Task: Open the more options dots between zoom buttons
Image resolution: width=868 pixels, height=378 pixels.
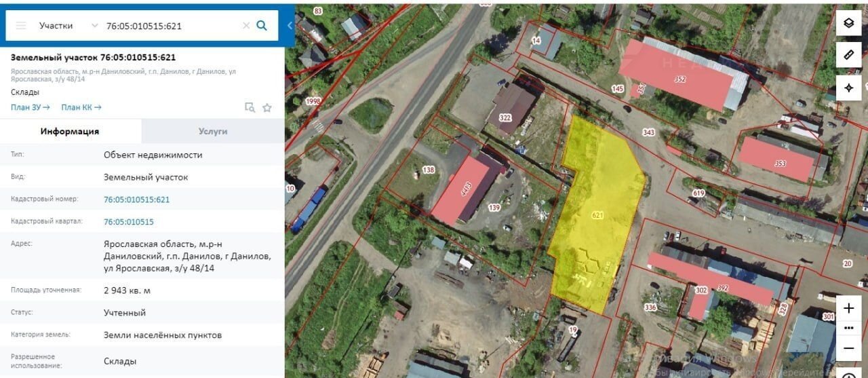Action: (x=848, y=328)
